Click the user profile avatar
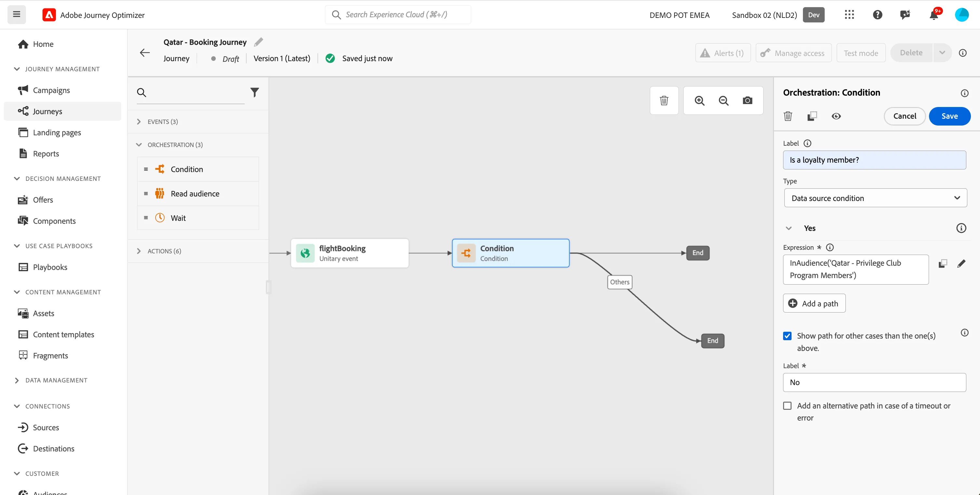980x495 pixels. coord(962,15)
